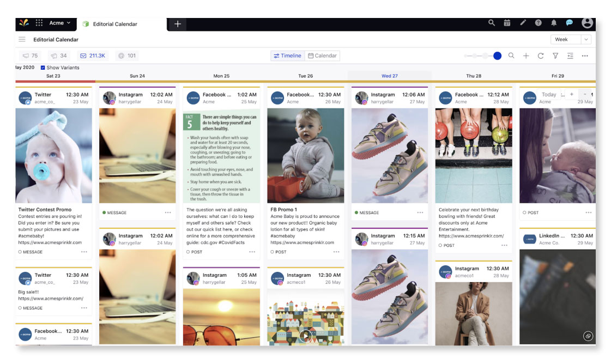
Task: Open the 12:06 AM sneakers image
Action: pos(390,155)
